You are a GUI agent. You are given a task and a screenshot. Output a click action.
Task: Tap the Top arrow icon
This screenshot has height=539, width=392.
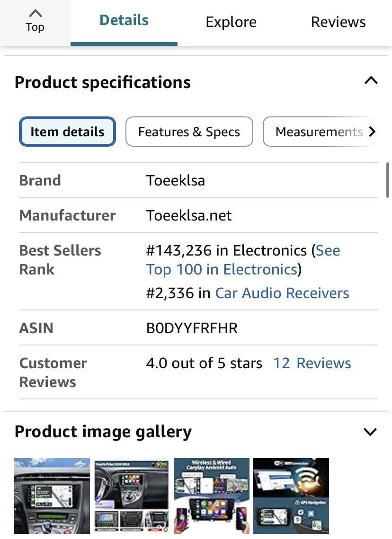click(35, 14)
